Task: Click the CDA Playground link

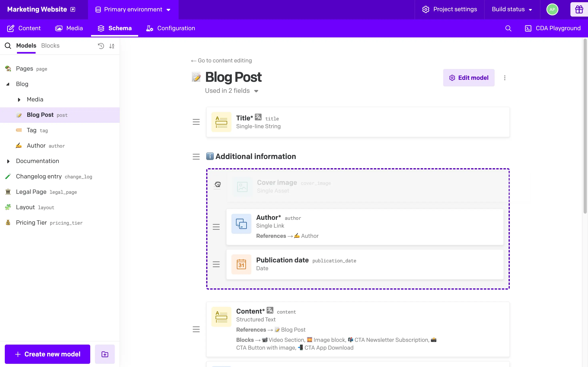Action: click(552, 28)
